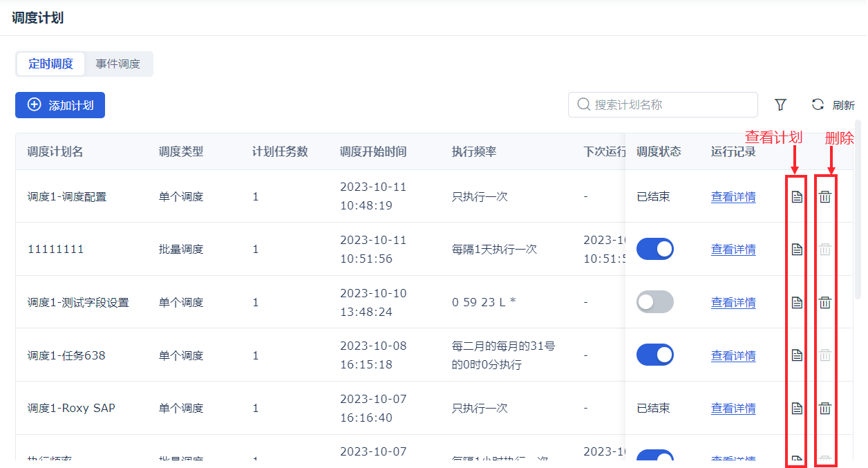The image size is (868, 468).
Task: Delete the 调度1-调度配置 schedule
Action: coord(825,197)
